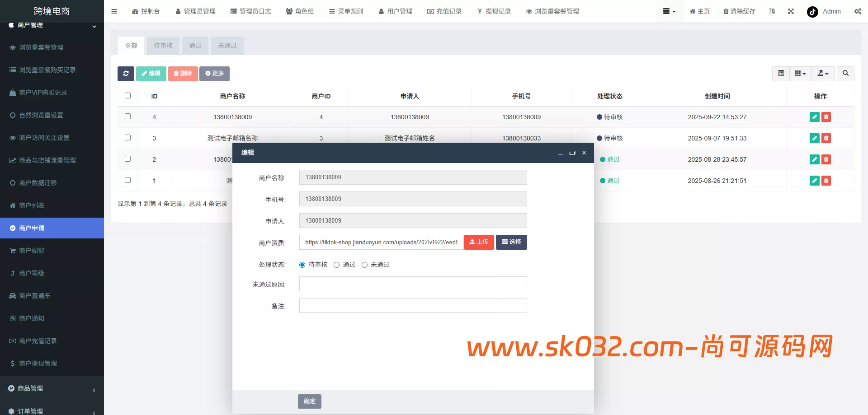This screenshot has height=415, width=868.
Task: Click the 上传 button for 商户资质
Action: [x=478, y=242]
